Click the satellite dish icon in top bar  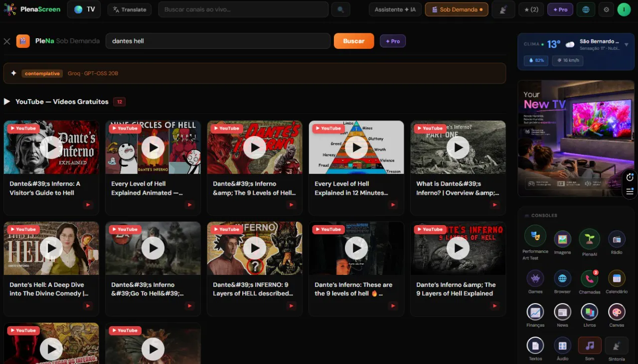point(503,9)
